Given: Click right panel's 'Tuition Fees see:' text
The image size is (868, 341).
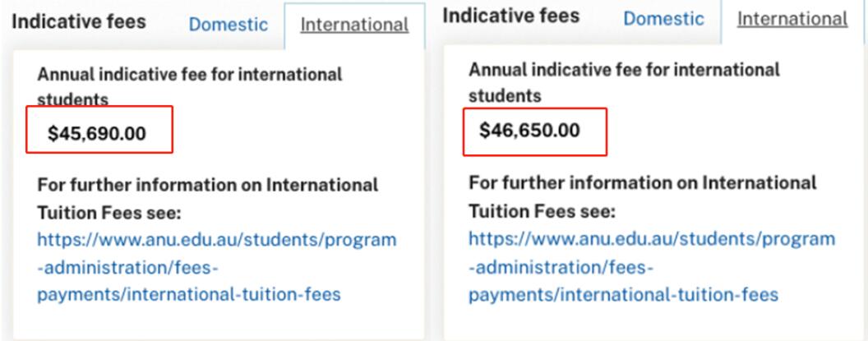Looking at the screenshot, I should pos(541,211).
